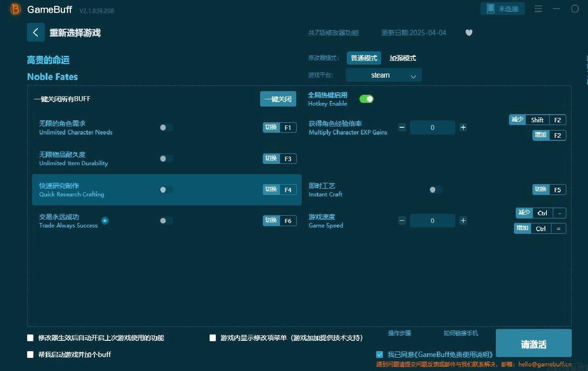The height and width of the screenshot is (371, 588).
Task: Click Ctrl equals Game Speed hotkey
Action: [x=540, y=228]
